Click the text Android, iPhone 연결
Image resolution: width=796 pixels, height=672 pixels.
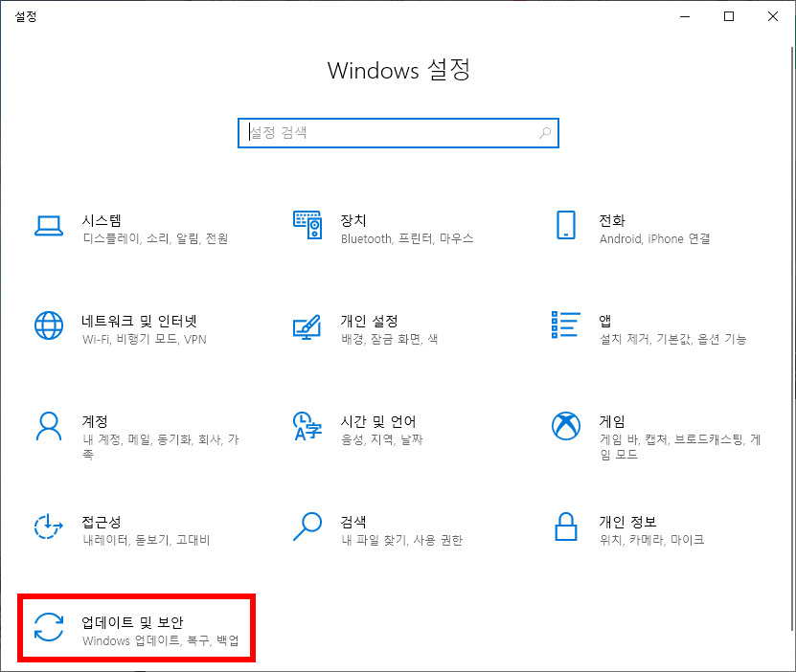pos(655,239)
